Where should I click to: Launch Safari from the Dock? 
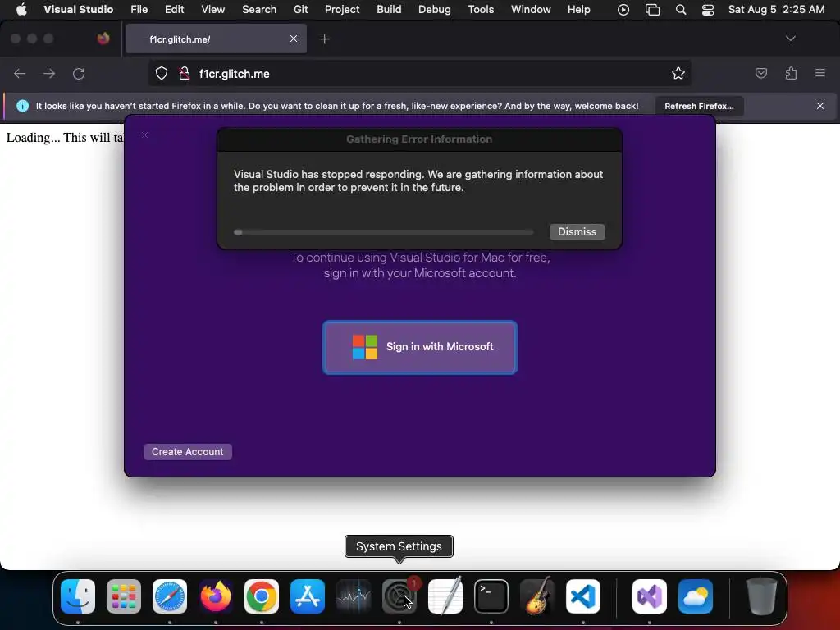coord(170,596)
